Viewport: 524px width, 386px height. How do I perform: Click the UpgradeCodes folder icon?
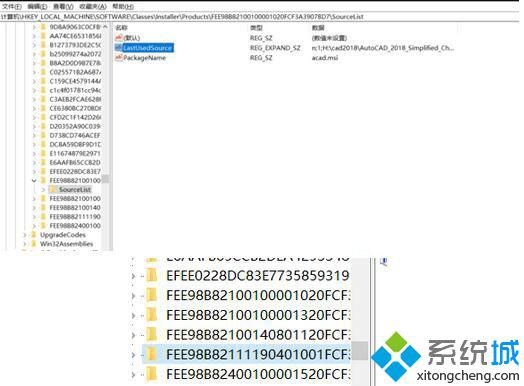pyautogui.click(x=34, y=235)
